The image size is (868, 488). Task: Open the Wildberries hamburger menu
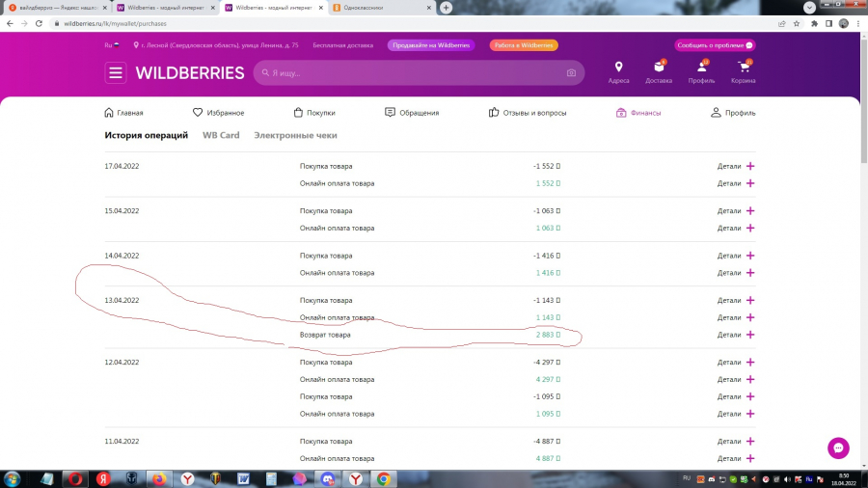pos(116,72)
